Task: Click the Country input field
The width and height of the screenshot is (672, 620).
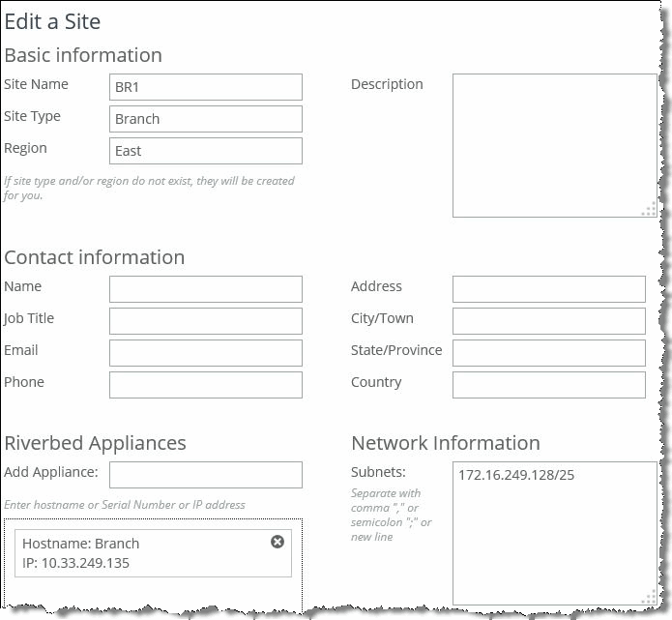Action: click(548, 385)
